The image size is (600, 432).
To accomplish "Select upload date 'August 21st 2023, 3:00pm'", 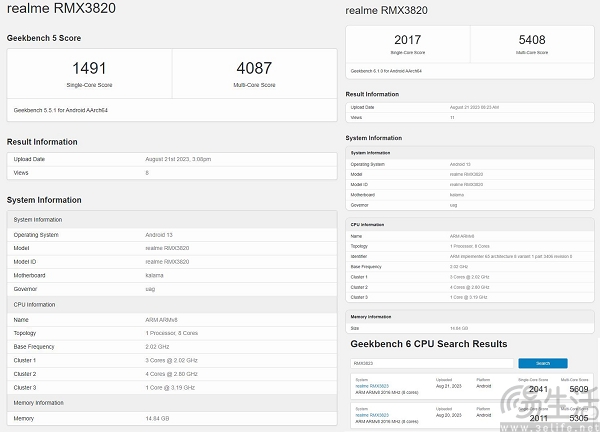I will click(x=178, y=159).
